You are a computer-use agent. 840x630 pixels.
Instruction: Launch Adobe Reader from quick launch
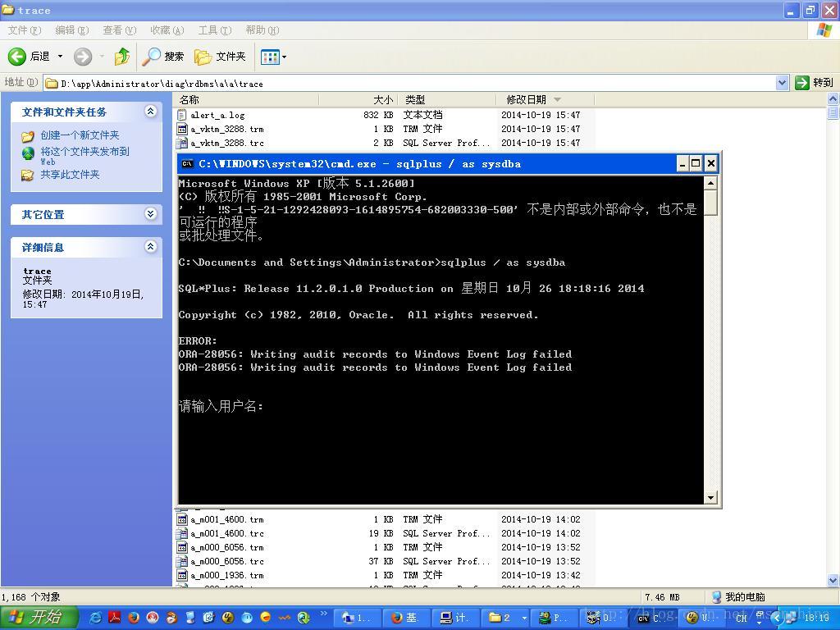(115, 618)
